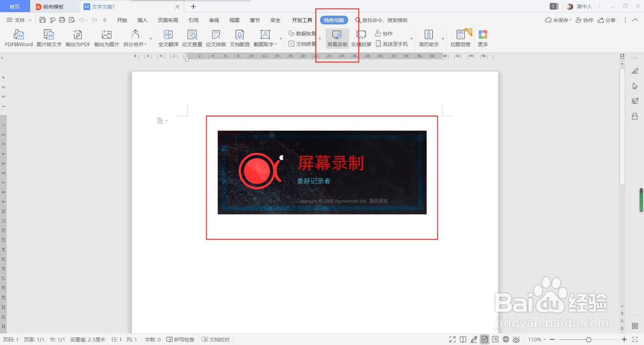644x345 pixels.
Task: Click 发送至手机 in ribbon
Action: (x=392, y=44)
